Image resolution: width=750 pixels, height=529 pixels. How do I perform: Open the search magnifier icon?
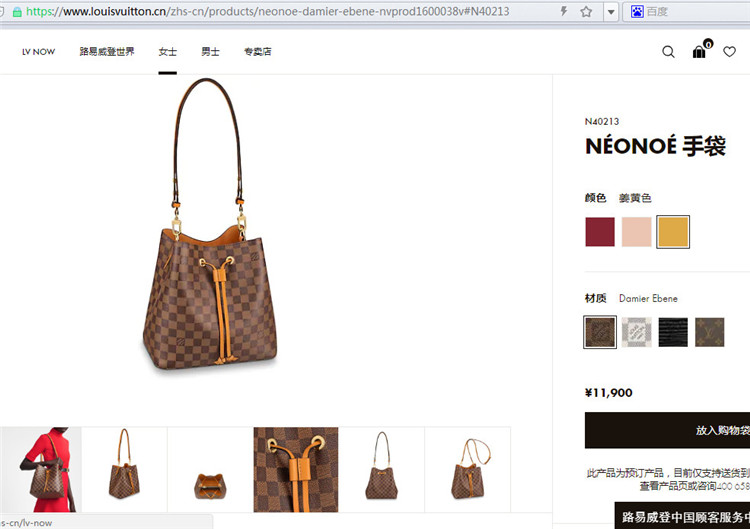(668, 52)
